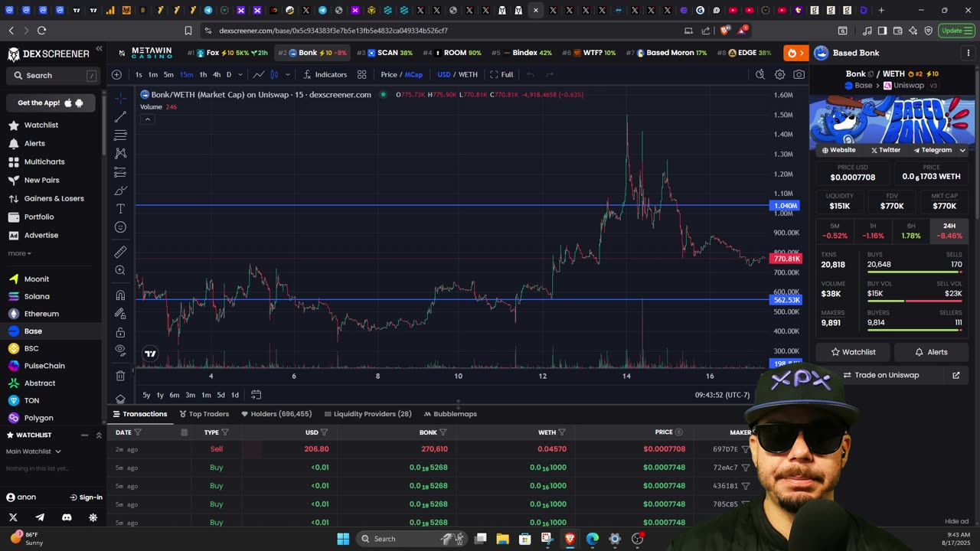Screen dimensions: 980x551
Task: Expand the chart style dropdown arrow
Action: [x=288, y=74]
